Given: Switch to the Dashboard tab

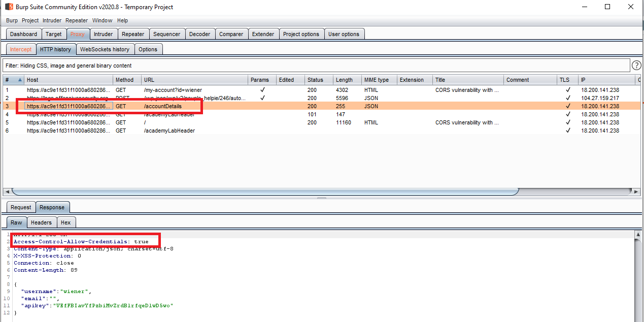Looking at the screenshot, I should (x=24, y=34).
